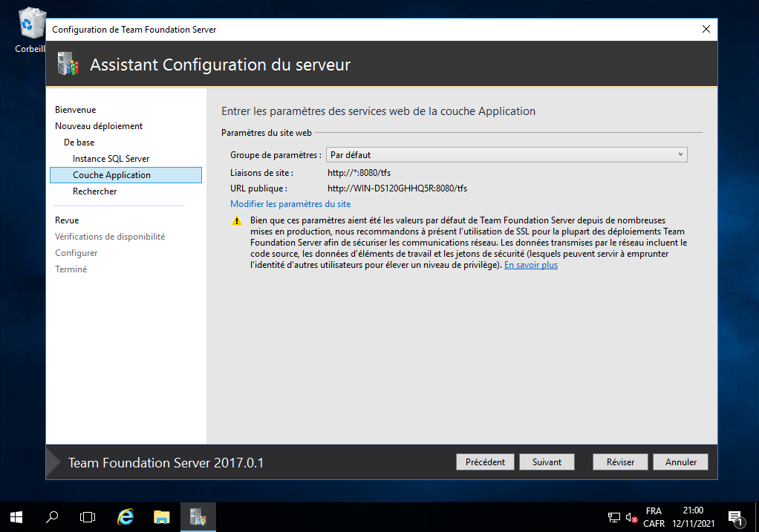
Task: Click the network status tray icon
Action: [x=614, y=517]
